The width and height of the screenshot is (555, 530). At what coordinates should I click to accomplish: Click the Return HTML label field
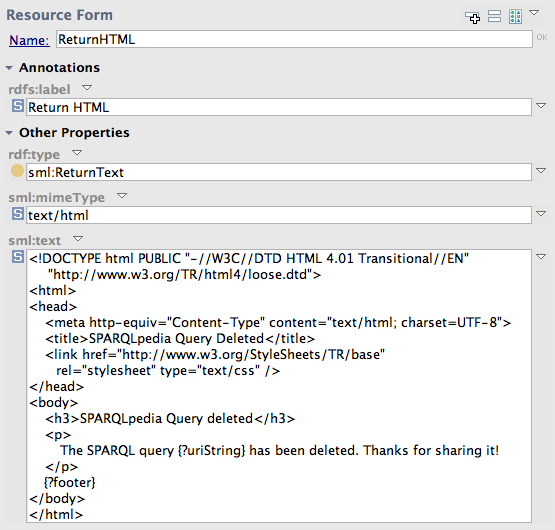(x=279, y=107)
